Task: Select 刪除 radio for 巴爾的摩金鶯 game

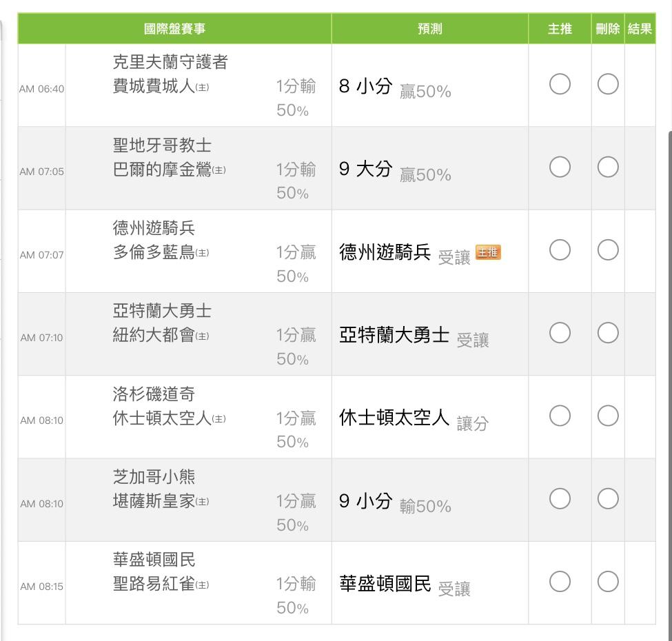Action: tap(608, 167)
